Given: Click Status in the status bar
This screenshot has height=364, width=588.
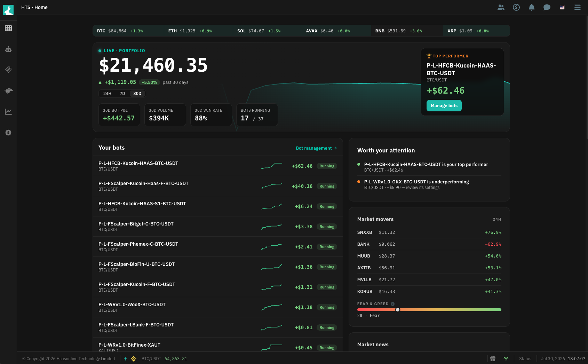Looking at the screenshot, I should point(525,359).
